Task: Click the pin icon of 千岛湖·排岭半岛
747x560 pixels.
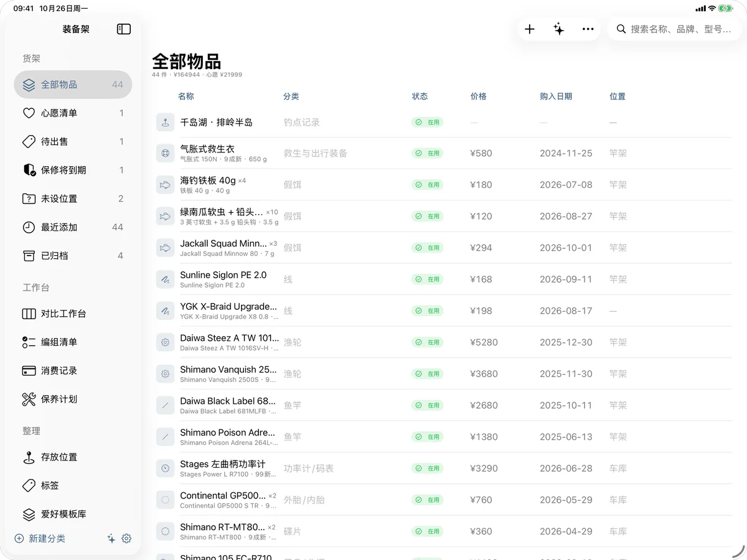Action: pos(165,123)
